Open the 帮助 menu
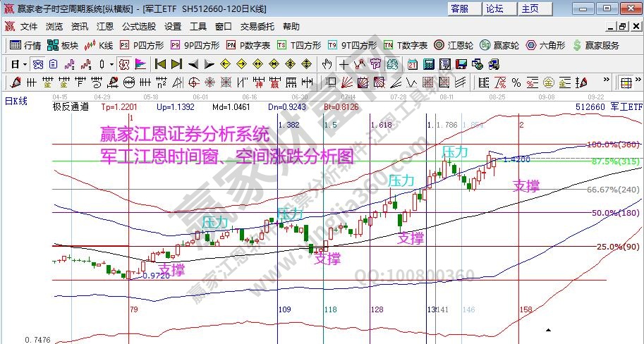 (x=291, y=27)
